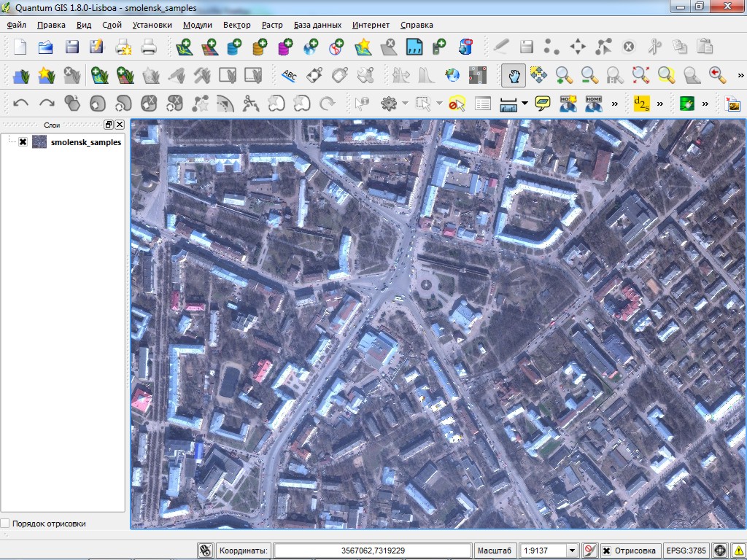Viewport: 747px width, 560px height.
Task: Expand hidden attributes toolbar items beside HOME bookmark
Action: (x=614, y=104)
